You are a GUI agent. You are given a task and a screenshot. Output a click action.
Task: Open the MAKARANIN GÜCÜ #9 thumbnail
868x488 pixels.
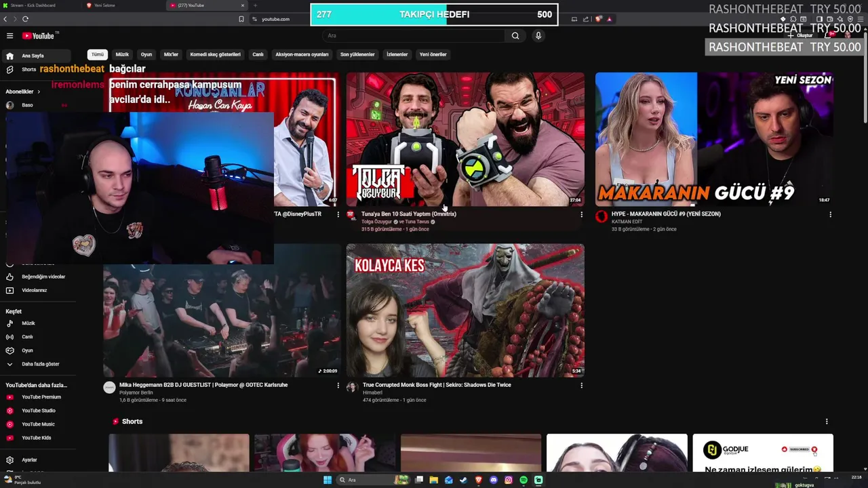pos(714,139)
